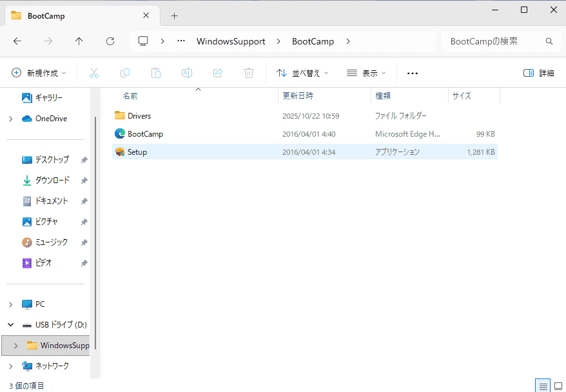This screenshot has width=566, height=392.
Task: Expand the chevron after BootCamp breadcrumb
Action: [x=348, y=41]
